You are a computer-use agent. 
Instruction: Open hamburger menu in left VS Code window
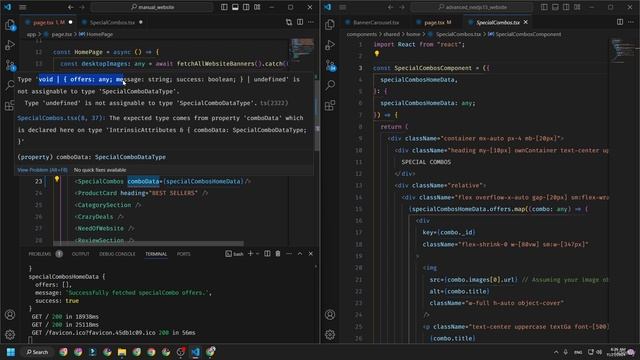[23, 7]
